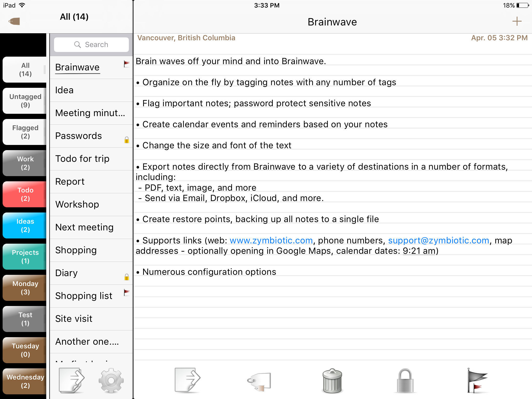Viewport: 532px width, 399px height.
Task: Toggle flag on the current note
Action: 476,381
